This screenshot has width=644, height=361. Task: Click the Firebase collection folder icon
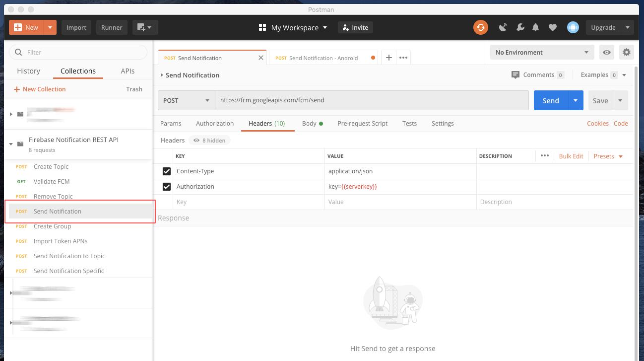(20, 144)
